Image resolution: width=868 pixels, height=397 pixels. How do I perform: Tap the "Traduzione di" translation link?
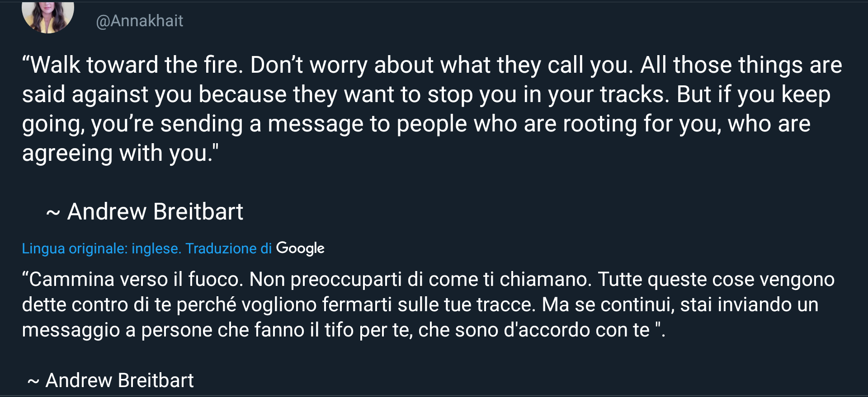[228, 248]
